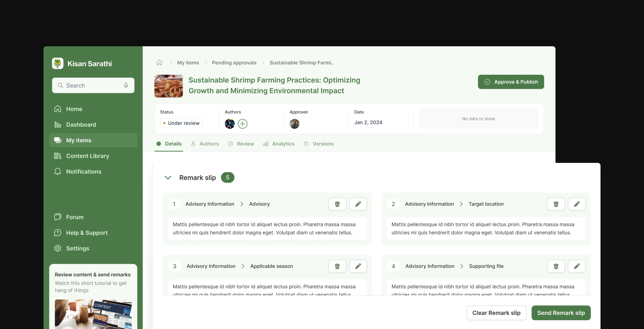
Task: Edit remark 2 Target location
Action: click(x=576, y=204)
